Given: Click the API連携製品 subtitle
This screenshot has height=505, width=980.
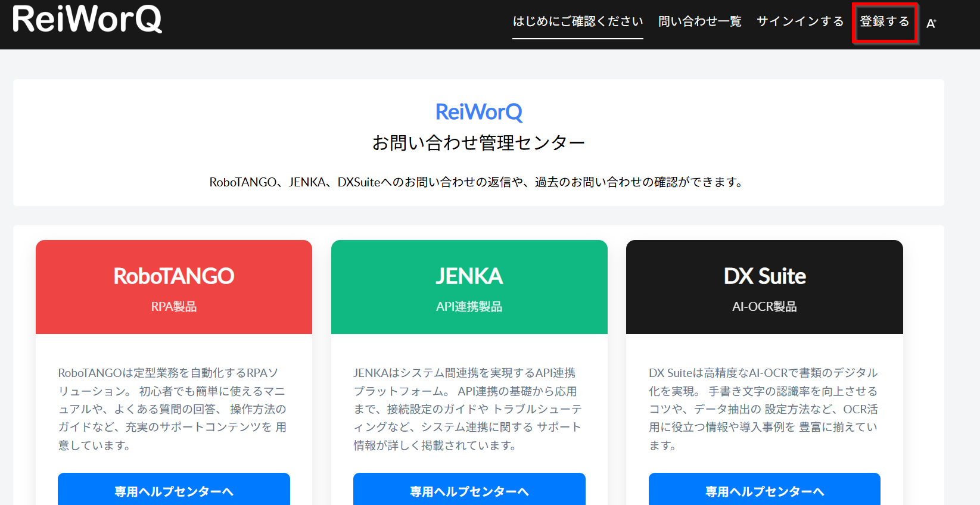Looking at the screenshot, I should [x=469, y=307].
